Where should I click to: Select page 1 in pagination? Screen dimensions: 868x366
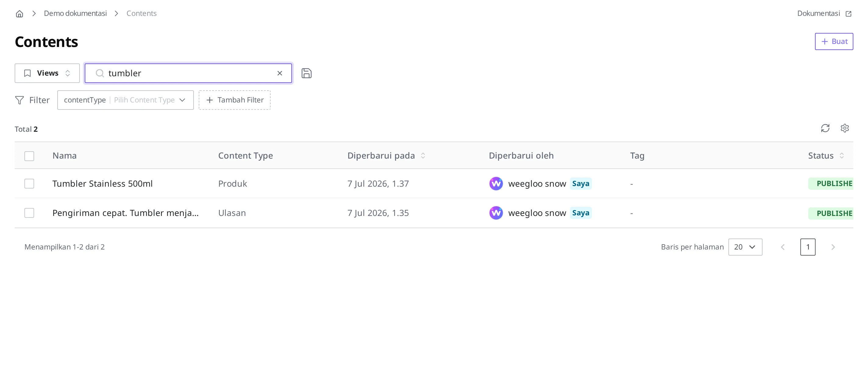(807, 247)
